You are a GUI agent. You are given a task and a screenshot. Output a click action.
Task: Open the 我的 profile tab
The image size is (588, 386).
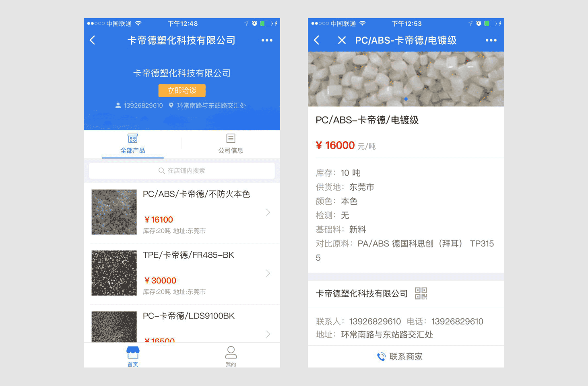coord(231,356)
